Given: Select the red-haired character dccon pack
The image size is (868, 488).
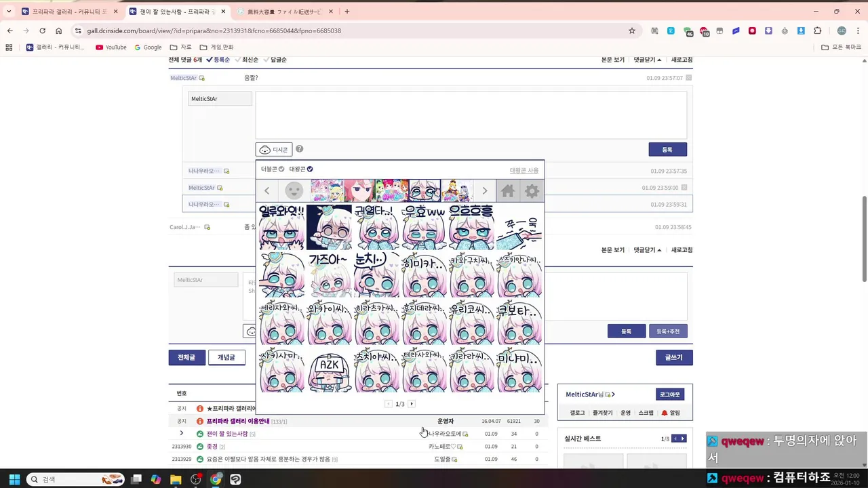Looking at the screenshot, I should [x=359, y=191].
